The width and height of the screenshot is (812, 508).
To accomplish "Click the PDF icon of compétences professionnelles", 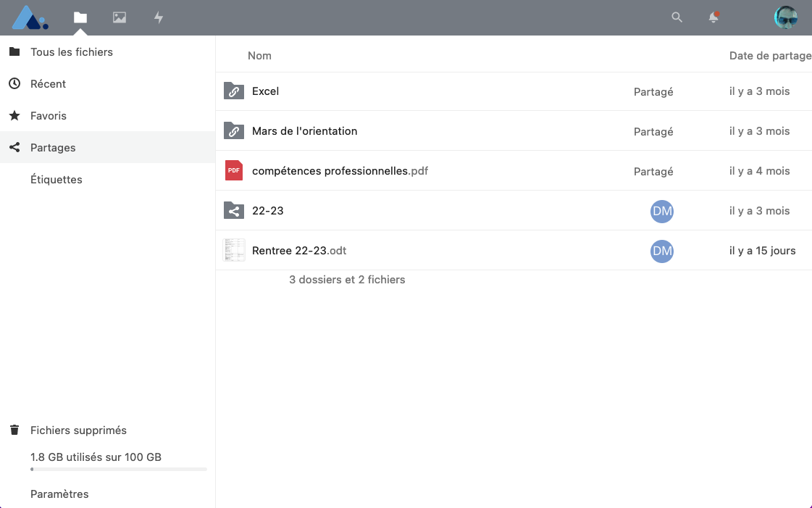I will [234, 170].
